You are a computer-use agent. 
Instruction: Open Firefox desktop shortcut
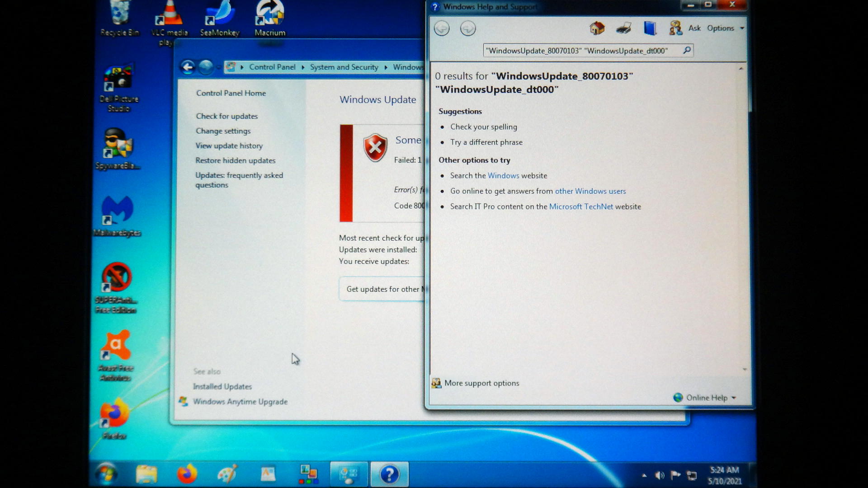(x=114, y=419)
